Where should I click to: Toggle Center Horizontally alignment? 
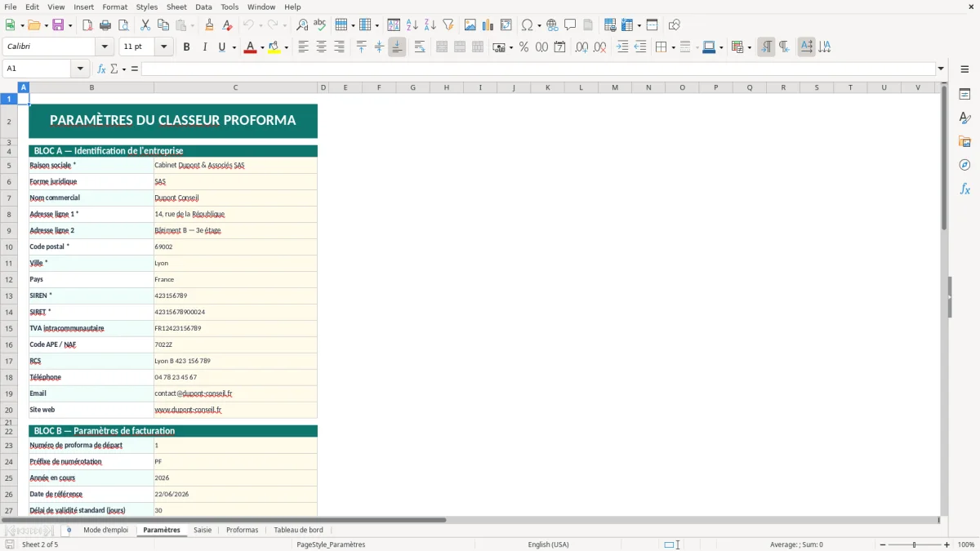pyautogui.click(x=322, y=47)
